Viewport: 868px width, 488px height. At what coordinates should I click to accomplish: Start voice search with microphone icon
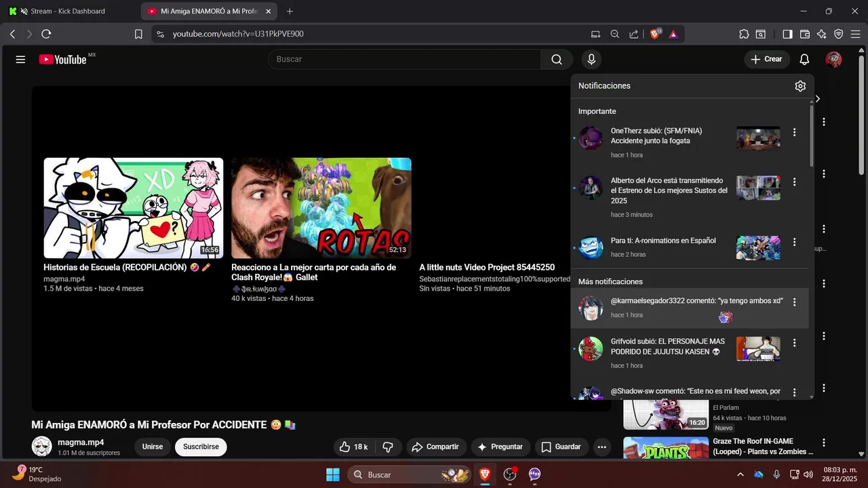point(591,60)
